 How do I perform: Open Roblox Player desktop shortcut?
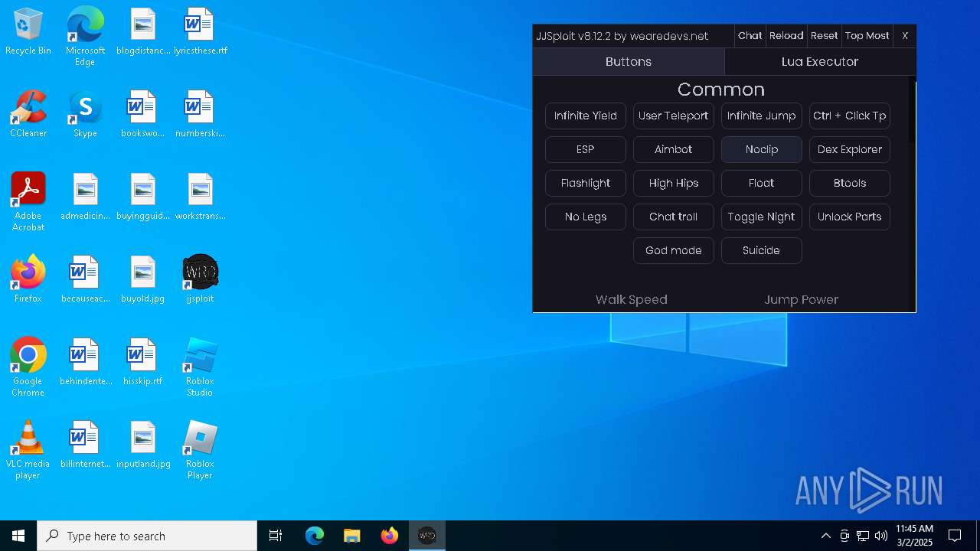pyautogui.click(x=200, y=450)
